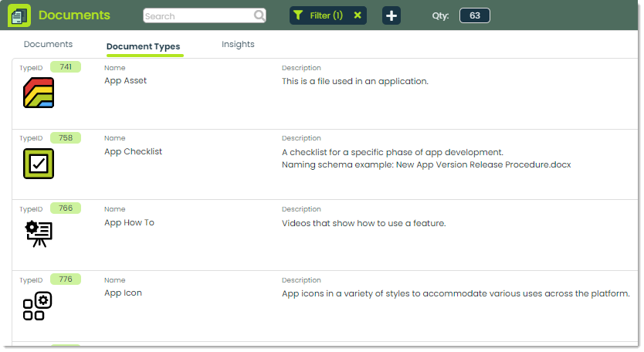The width and height of the screenshot is (644, 352).
Task: Open the App Checklist description text
Action: click(x=426, y=158)
